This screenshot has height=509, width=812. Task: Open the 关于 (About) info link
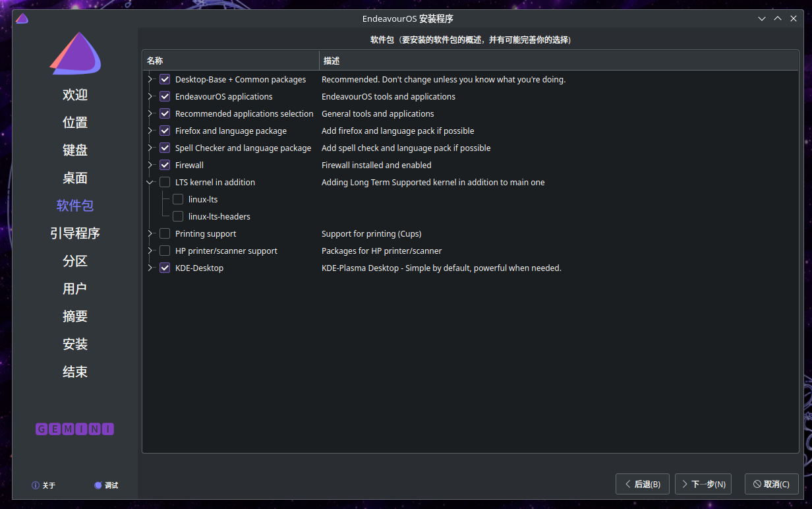[x=44, y=485]
